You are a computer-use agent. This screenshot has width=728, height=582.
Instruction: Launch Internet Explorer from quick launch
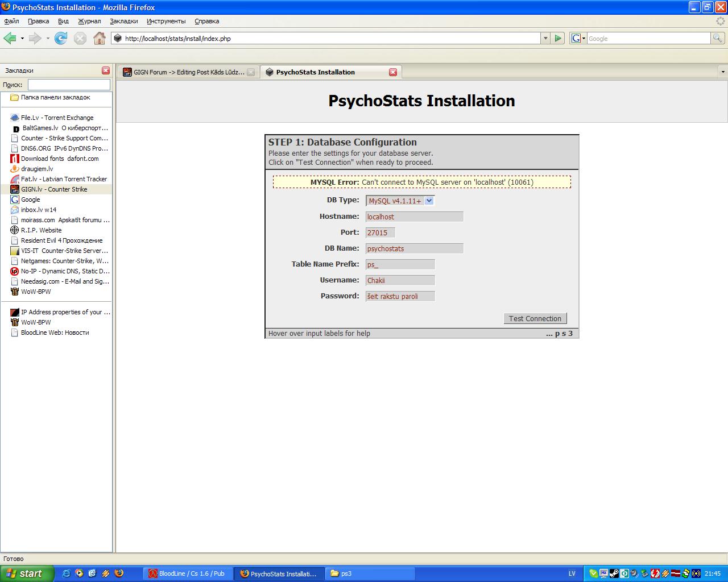[x=66, y=573]
